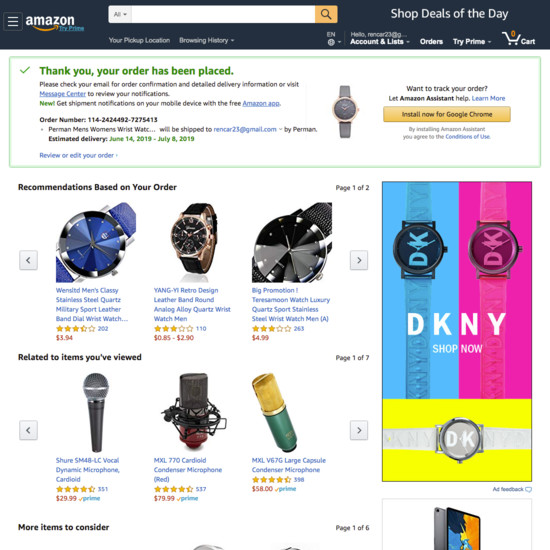Open the hamburger menu icon

tap(13, 21)
